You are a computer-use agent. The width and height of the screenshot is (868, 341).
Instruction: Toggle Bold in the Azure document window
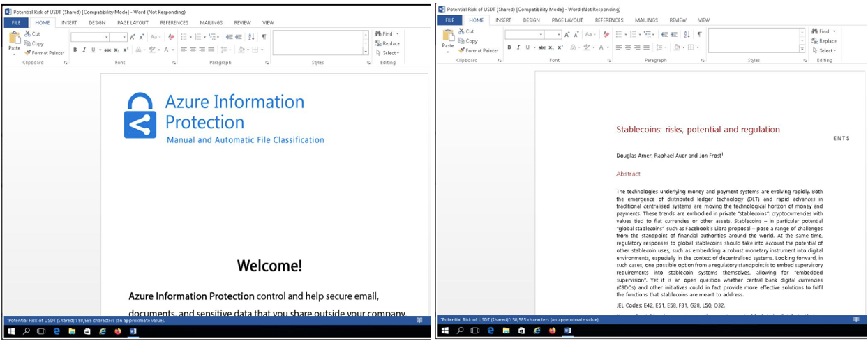pos(75,50)
